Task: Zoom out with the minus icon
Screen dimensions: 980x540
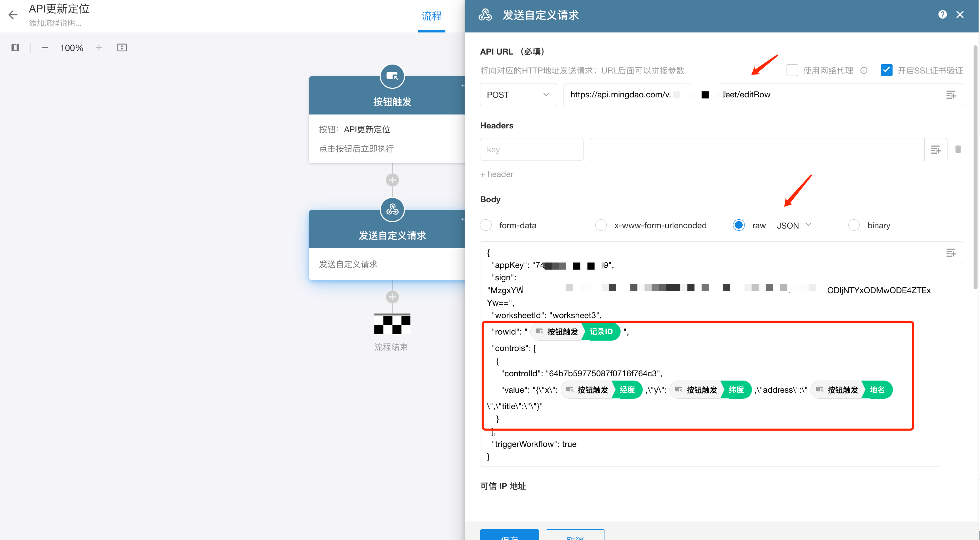Action: (45, 47)
